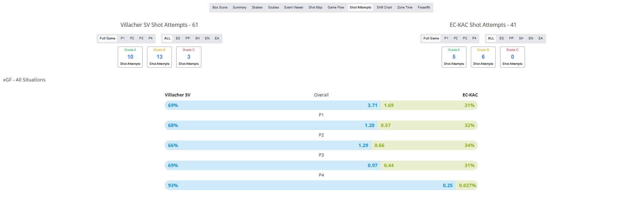This screenshot has width=644, height=200.
Task: Select P3 period for Villacher SV
Action: (x=141, y=38)
